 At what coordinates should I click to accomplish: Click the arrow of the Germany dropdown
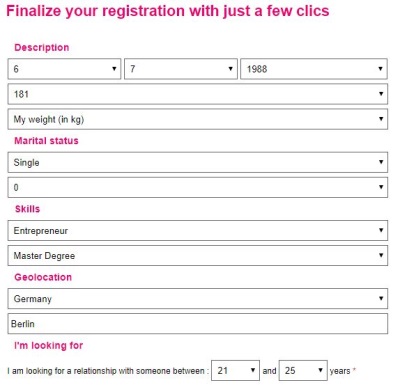pyautogui.click(x=381, y=298)
